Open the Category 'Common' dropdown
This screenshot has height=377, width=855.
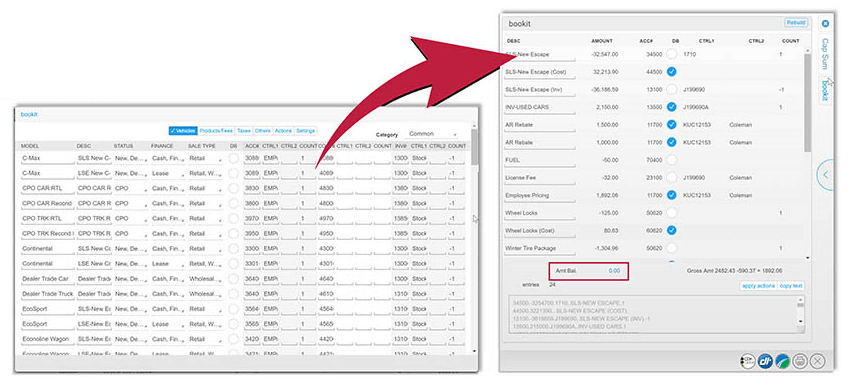[x=432, y=134]
